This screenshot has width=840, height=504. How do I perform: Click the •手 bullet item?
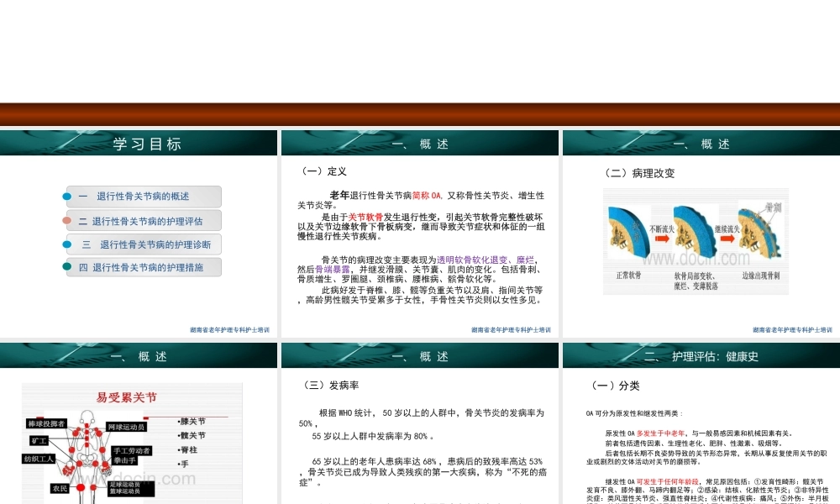coord(183,464)
